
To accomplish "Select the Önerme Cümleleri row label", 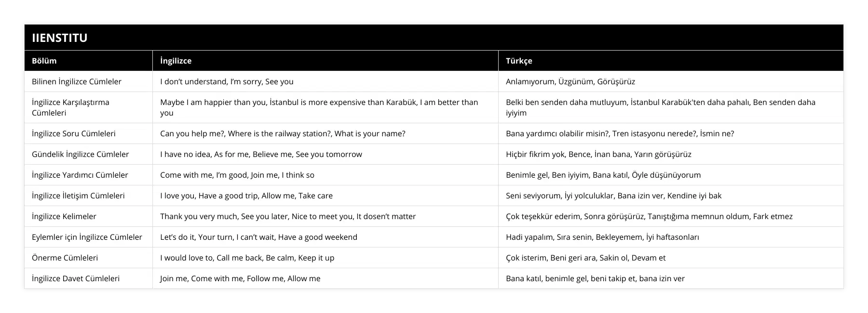I will (65, 258).
